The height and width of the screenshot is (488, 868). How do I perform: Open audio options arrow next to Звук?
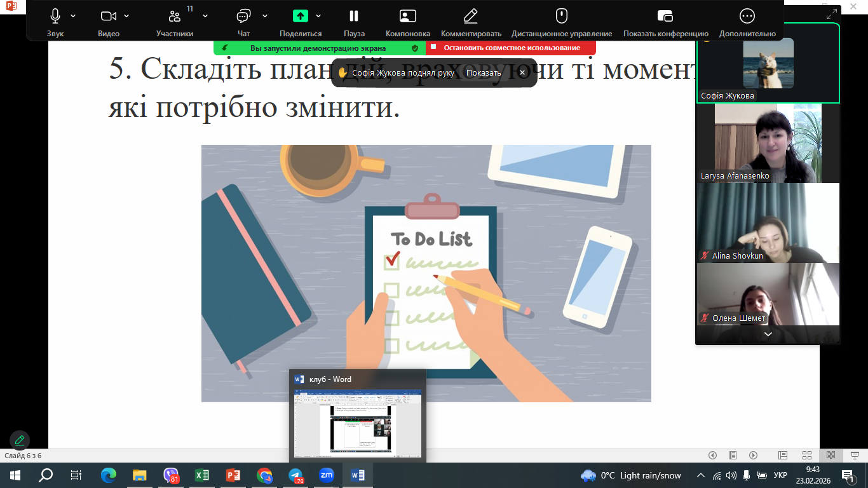point(74,16)
